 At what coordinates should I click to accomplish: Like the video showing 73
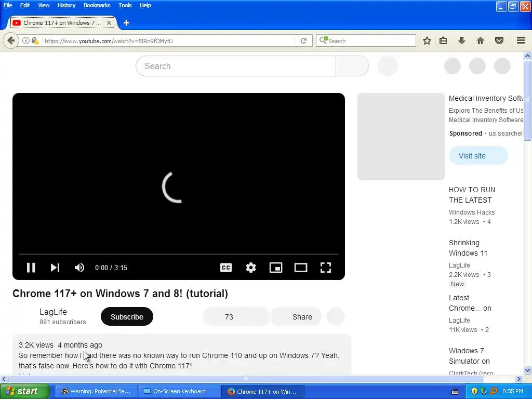pyautogui.click(x=222, y=316)
